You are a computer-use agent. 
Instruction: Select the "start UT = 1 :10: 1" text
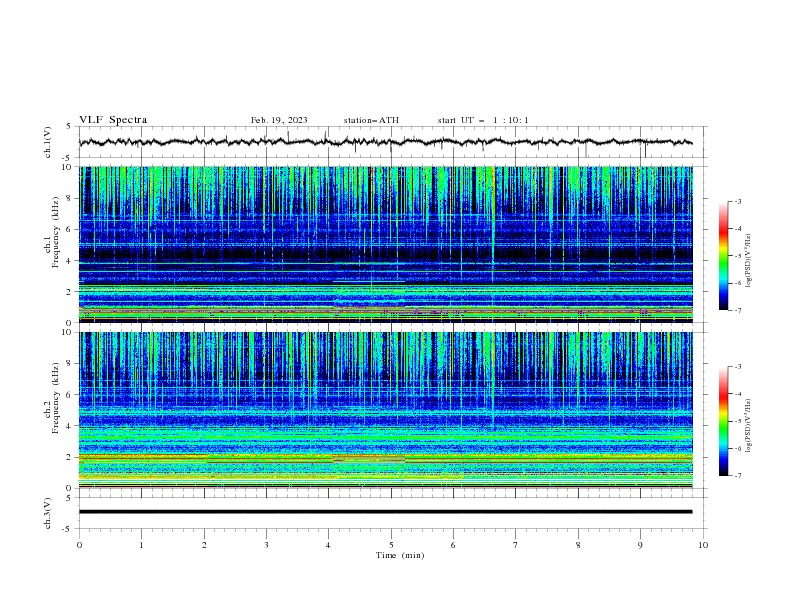pos(483,120)
